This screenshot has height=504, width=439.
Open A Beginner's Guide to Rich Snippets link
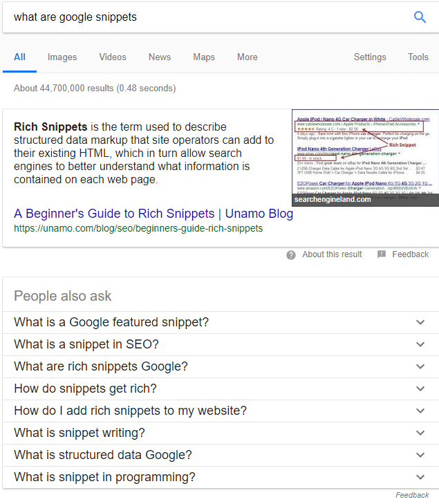(153, 214)
